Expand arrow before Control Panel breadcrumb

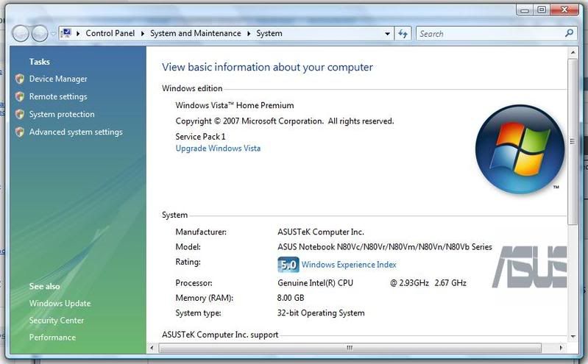pyautogui.click(x=78, y=33)
